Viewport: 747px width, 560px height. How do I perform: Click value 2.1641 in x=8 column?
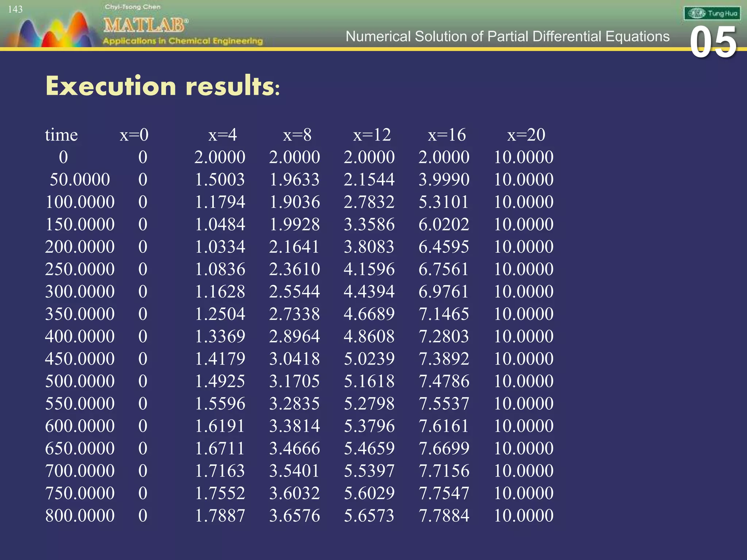coord(295,247)
